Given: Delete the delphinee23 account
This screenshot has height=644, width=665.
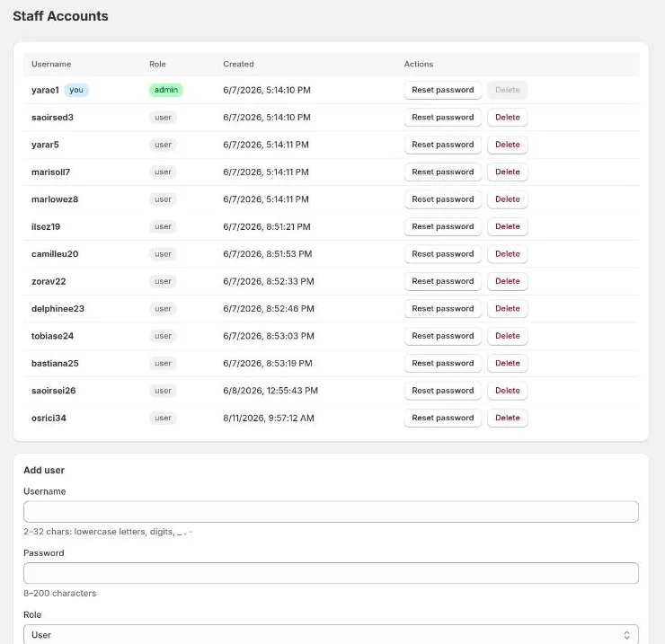Looking at the screenshot, I should [507, 309].
